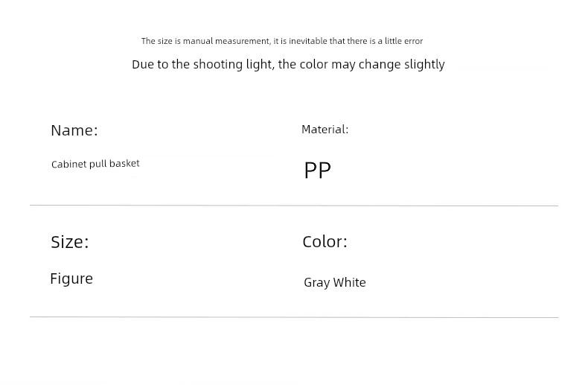Select the "Name:" label
The image size is (588, 385).
[74, 130]
